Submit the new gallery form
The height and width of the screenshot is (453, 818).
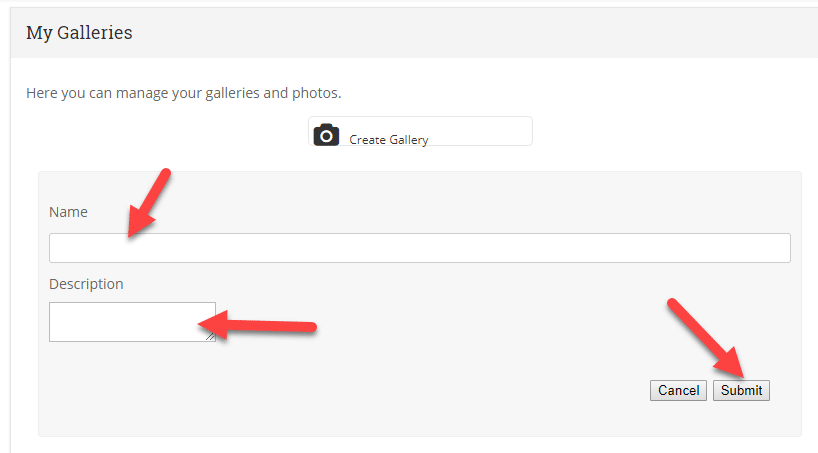(x=741, y=390)
